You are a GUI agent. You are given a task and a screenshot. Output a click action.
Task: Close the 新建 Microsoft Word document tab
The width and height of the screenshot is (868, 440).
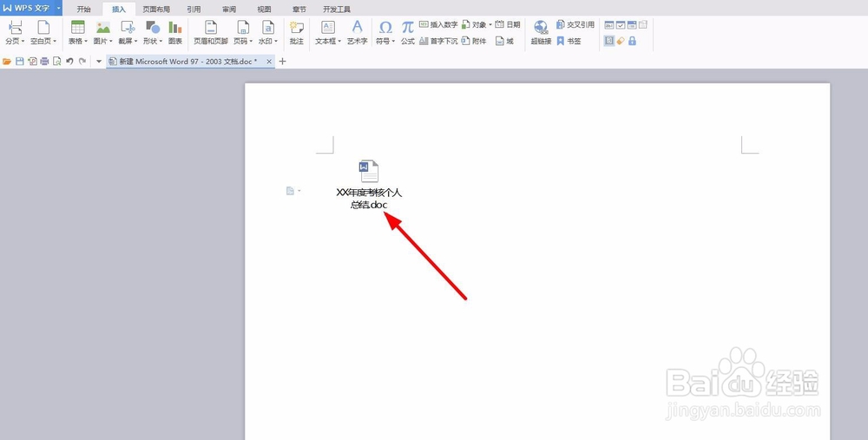pyautogui.click(x=269, y=62)
